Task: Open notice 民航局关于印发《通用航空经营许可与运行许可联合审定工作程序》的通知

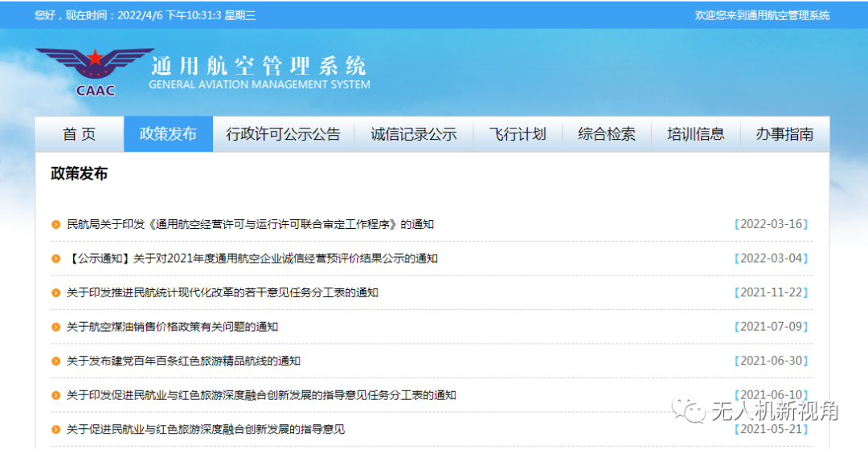Action: point(250,224)
